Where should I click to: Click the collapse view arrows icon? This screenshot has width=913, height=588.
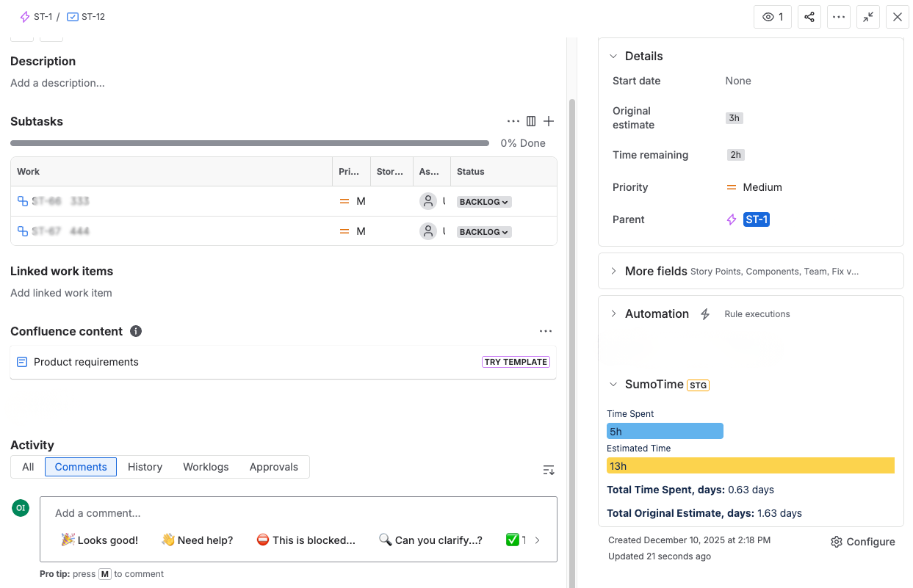pos(868,17)
